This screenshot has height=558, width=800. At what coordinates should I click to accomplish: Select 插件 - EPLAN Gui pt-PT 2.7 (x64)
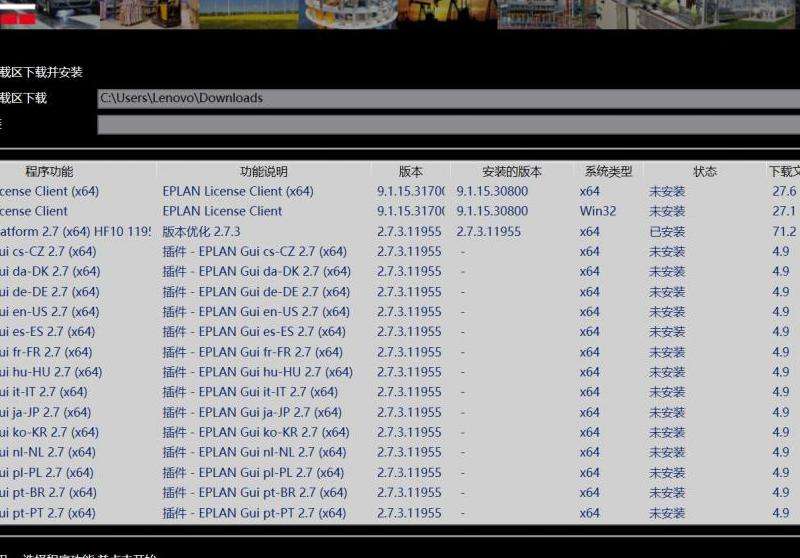click(x=255, y=513)
